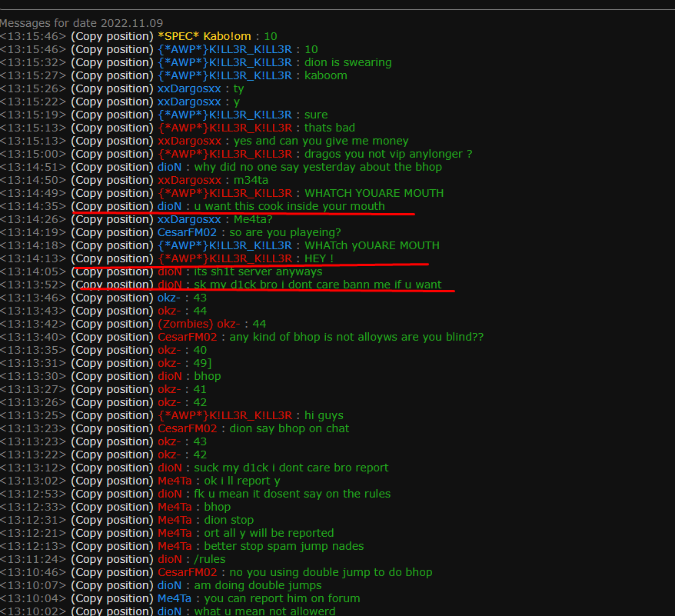Click Copy position for the 13:15:32 message
Screen dimensions: 675x616
click(x=112, y=62)
